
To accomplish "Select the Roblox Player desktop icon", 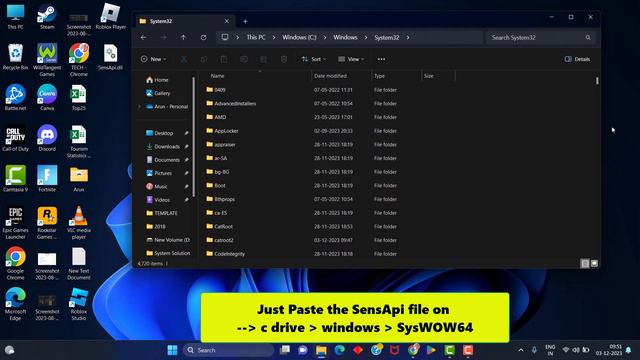I will pos(111,17).
